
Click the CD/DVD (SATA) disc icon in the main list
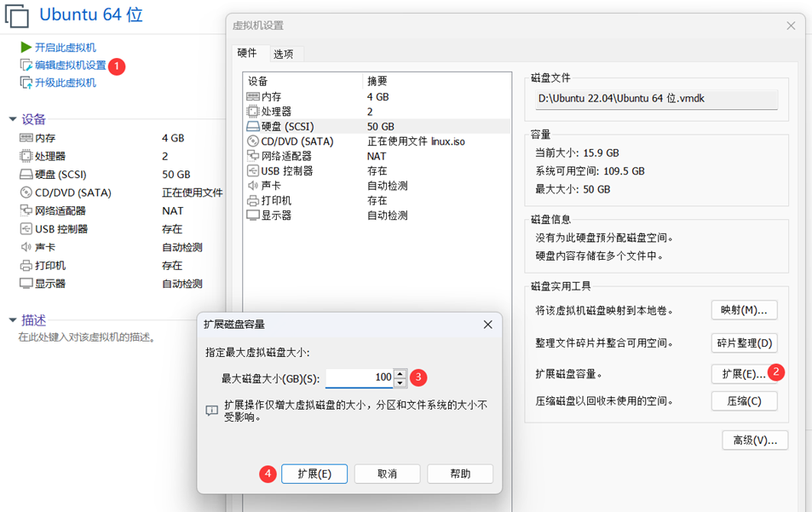(26, 193)
